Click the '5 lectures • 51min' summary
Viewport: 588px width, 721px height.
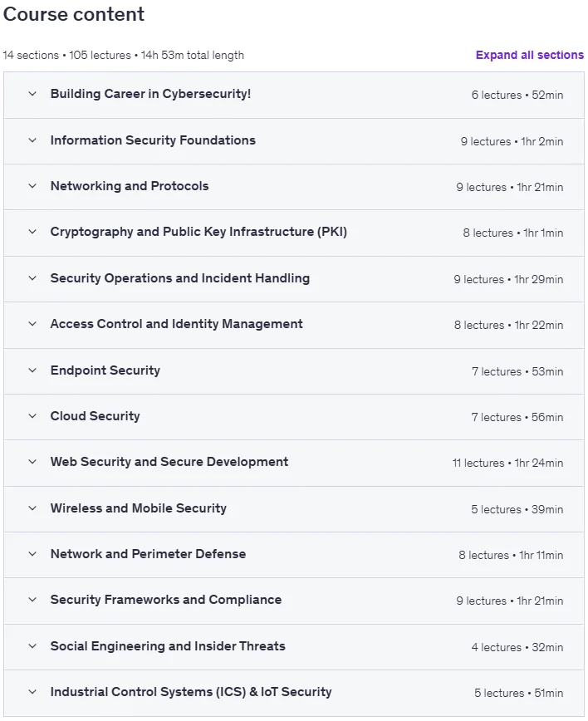tap(518, 693)
